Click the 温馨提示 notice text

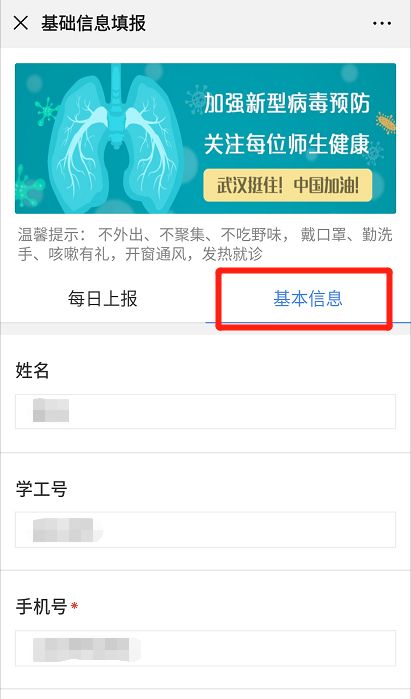(x=205, y=244)
